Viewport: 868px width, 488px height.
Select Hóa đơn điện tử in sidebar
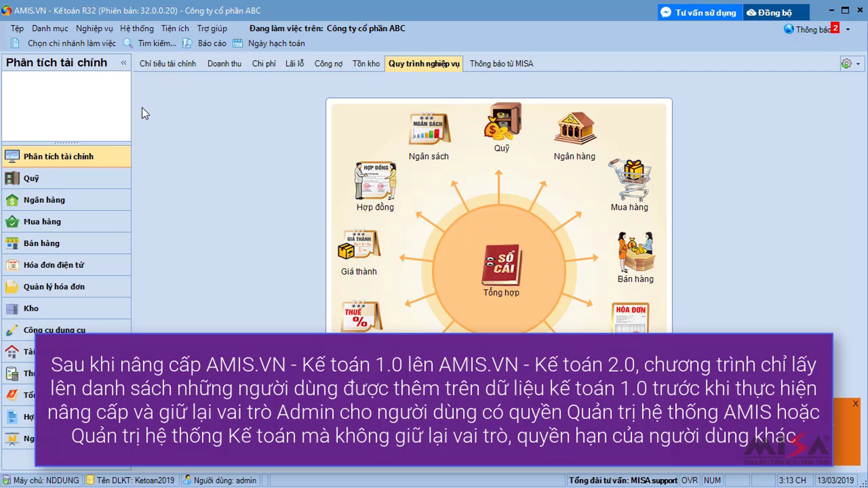(x=67, y=265)
